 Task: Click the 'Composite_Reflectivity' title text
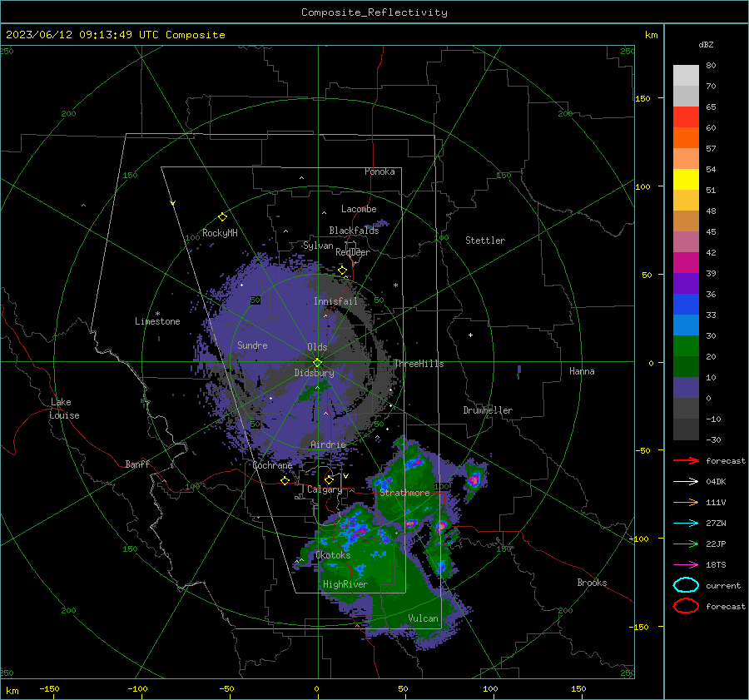[x=374, y=12]
